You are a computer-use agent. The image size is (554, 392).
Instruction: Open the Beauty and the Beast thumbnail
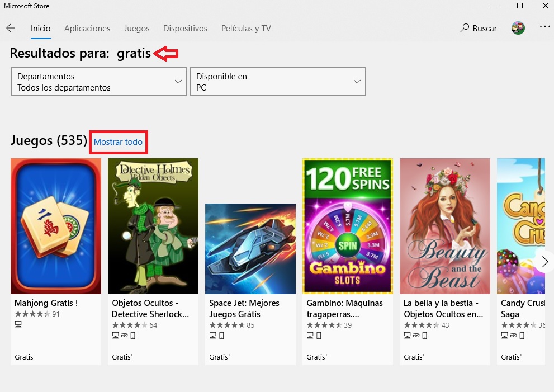(x=445, y=226)
